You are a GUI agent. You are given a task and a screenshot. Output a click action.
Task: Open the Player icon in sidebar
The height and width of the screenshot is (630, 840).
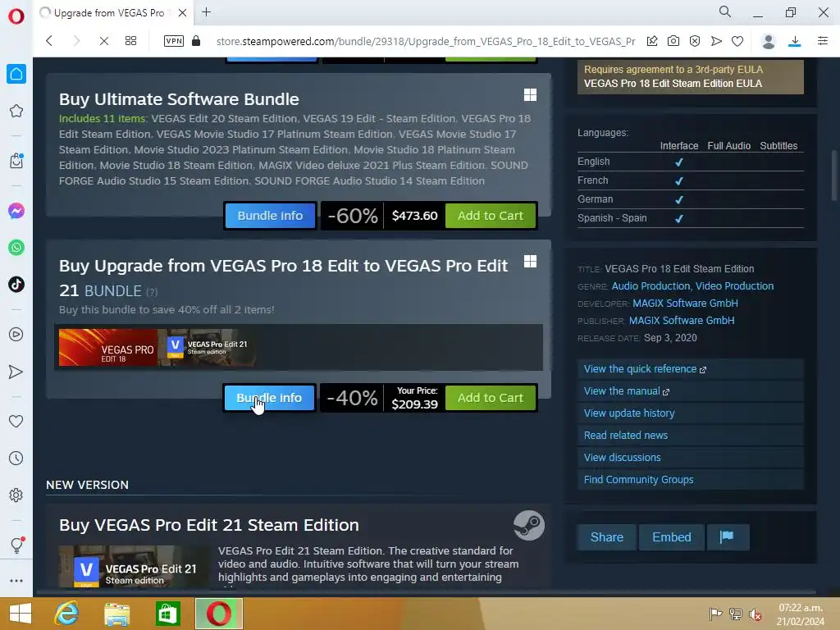pos(16,335)
